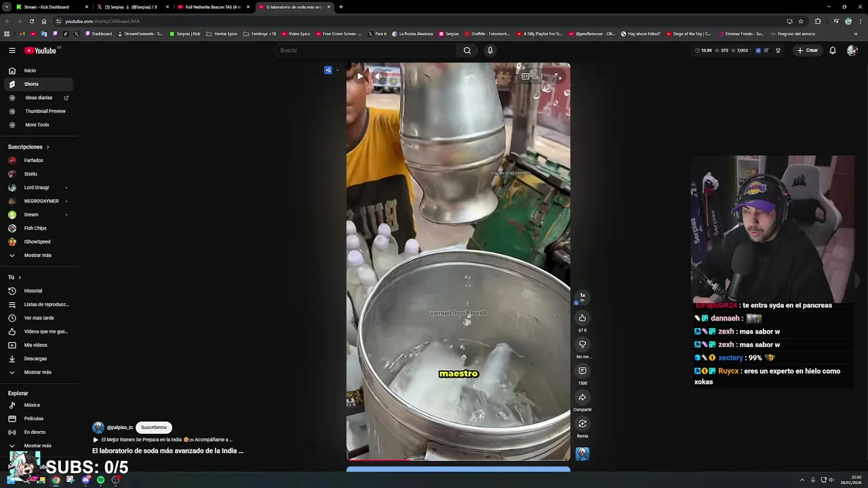The height and width of the screenshot is (488, 868).
Task: Show more bookmarks with overflow chevron
Action: [x=856, y=34]
